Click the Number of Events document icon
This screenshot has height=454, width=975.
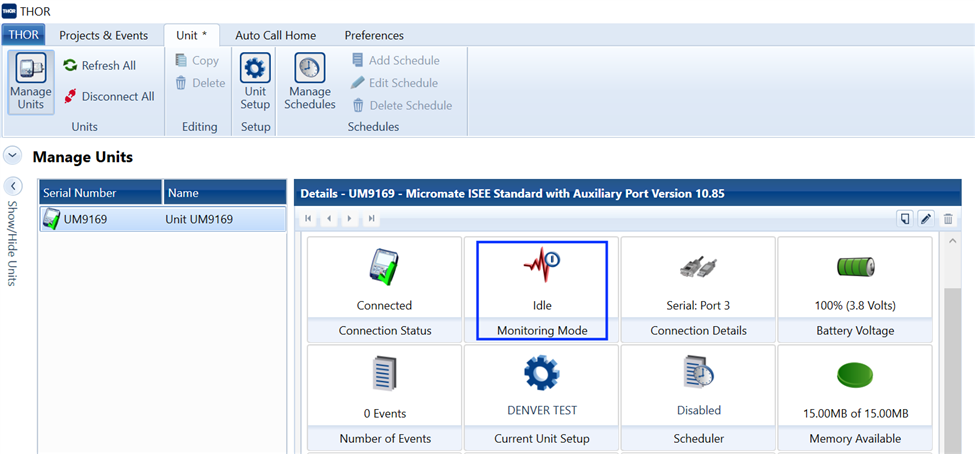click(x=385, y=373)
